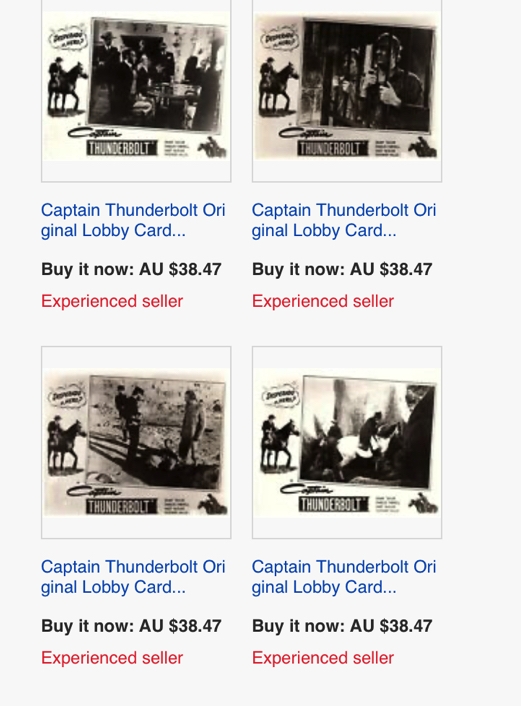Image resolution: width=521 pixels, height=706 pixels.
Task: Click Captain Thunderbolt title link under white horse card
Action: 344,577
